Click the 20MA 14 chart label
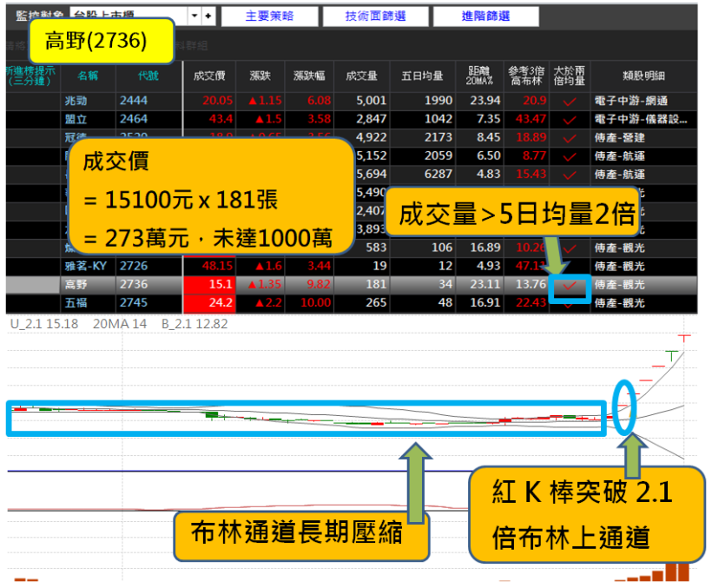This screenshot has width=712, height=588. 120,324
